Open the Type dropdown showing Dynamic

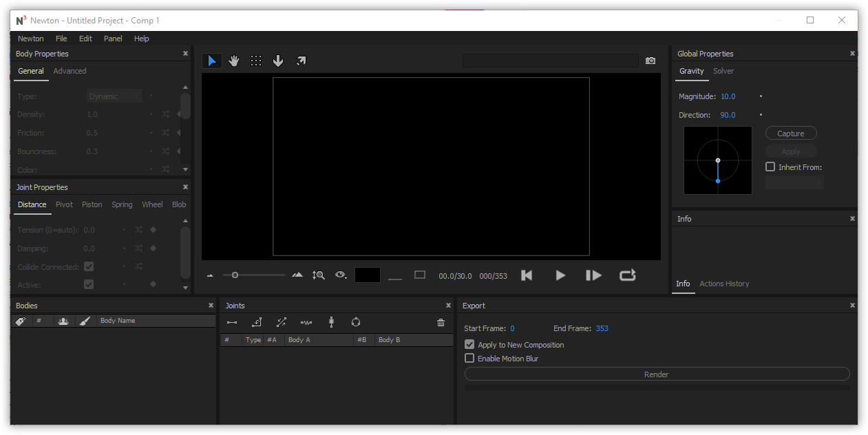114,96
